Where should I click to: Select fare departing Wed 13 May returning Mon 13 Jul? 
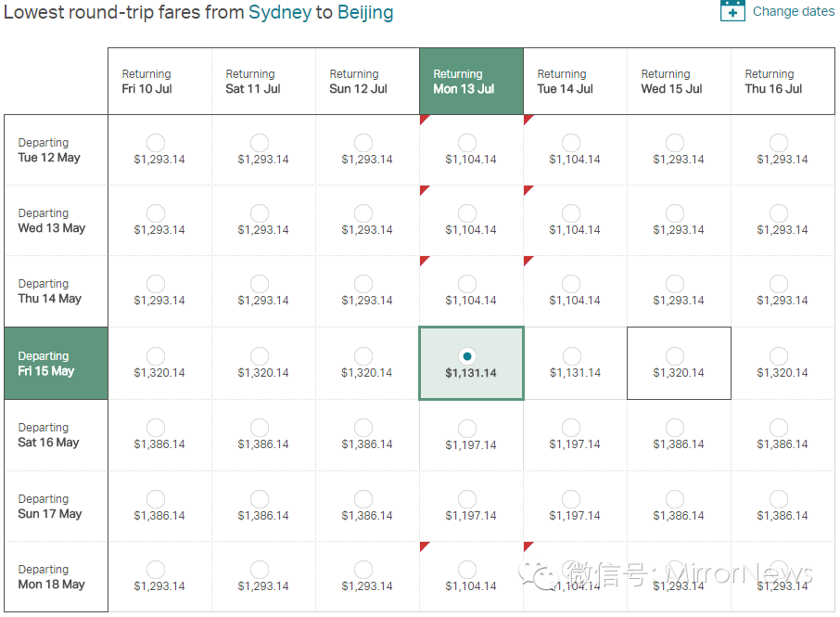[x=467, y=213]
